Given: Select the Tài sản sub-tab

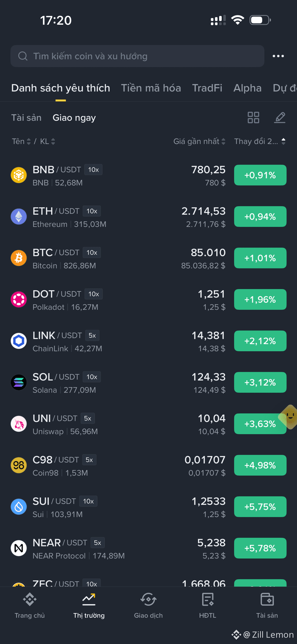Looking at the screenshot, I should pyautogui.click(x=26, y=118).
